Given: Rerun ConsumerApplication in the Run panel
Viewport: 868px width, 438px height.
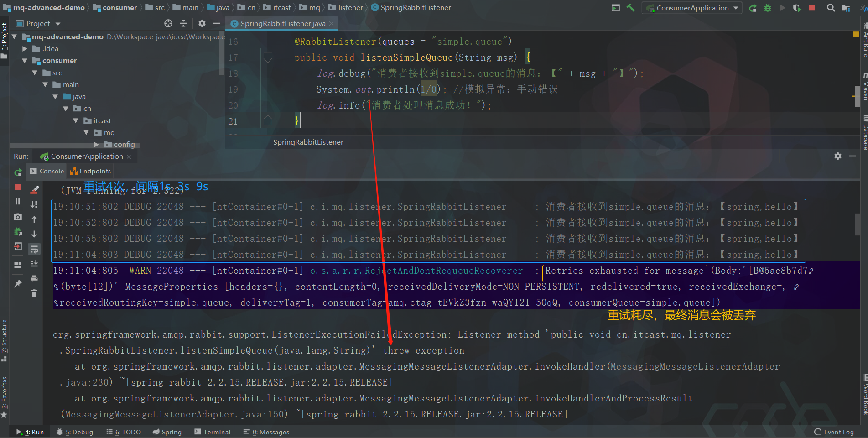Looking at the screenshot, I should pos(18,172).
